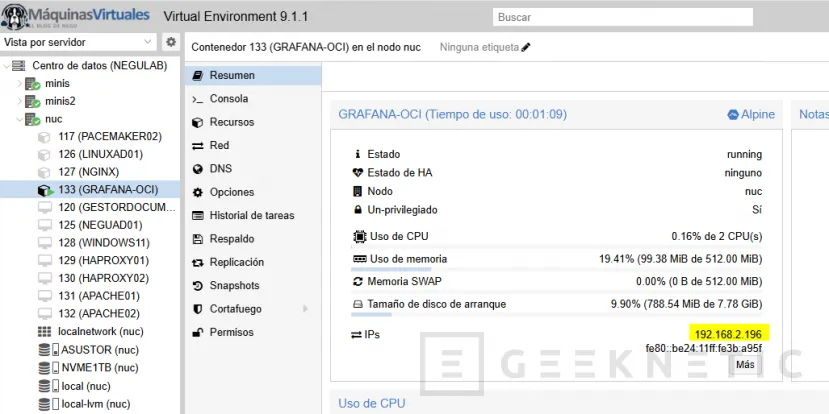This screenshot has width=829, height=414.
Task: Click the Consola terminal prompt icon
Action: tap(198, 99)
